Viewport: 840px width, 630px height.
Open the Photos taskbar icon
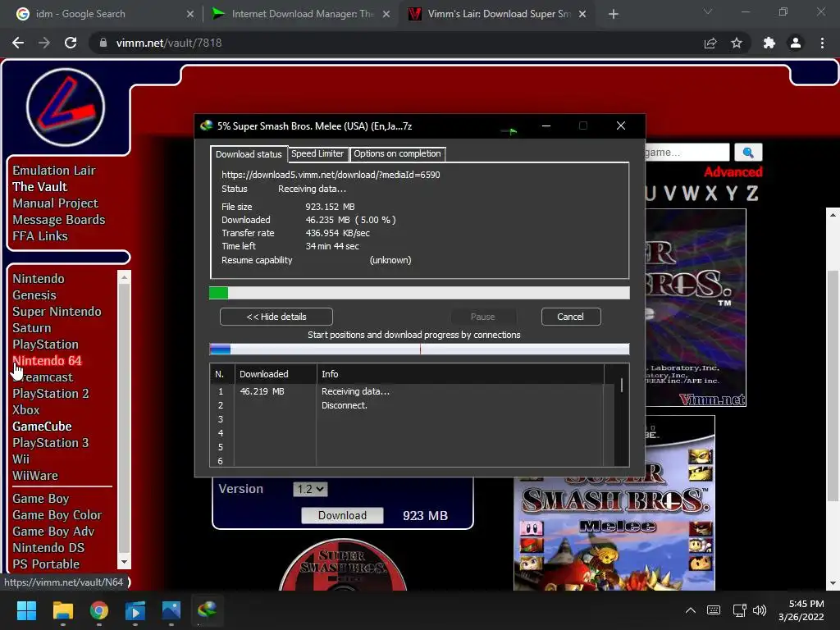click(x=171, y=610)
